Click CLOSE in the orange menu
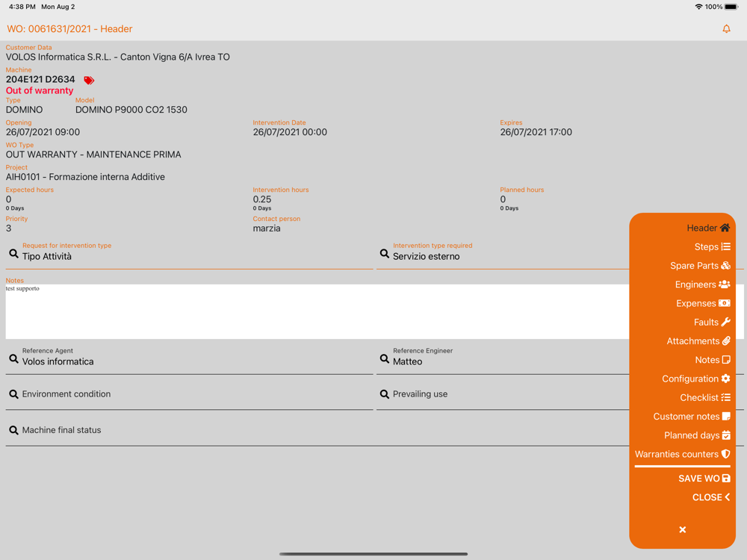This screenshot has width=747, height=560. [x=711, y=497]
